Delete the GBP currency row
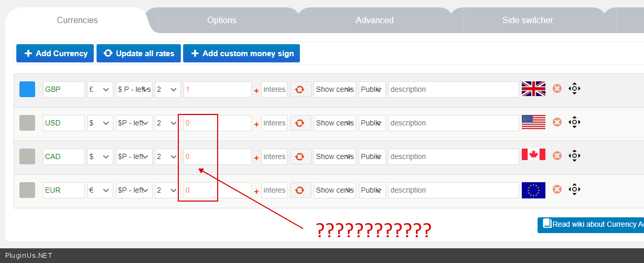 (x=557, y=88)
